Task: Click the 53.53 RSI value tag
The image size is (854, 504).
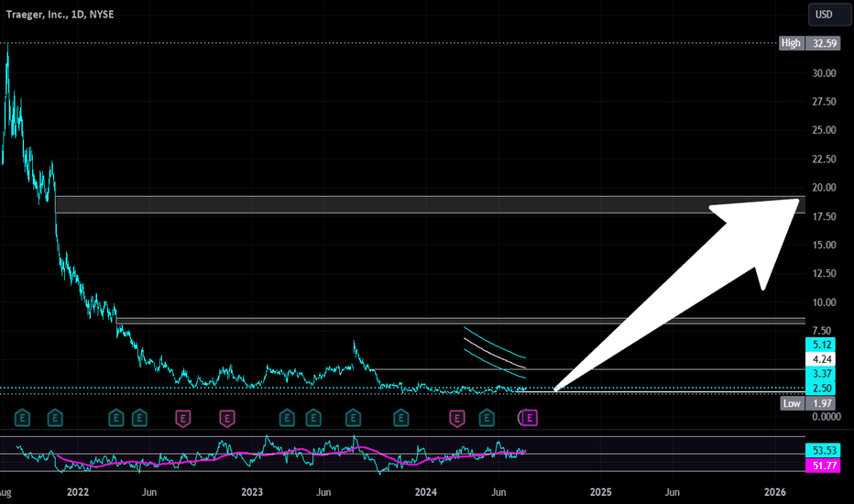Action: coord(823,450)
